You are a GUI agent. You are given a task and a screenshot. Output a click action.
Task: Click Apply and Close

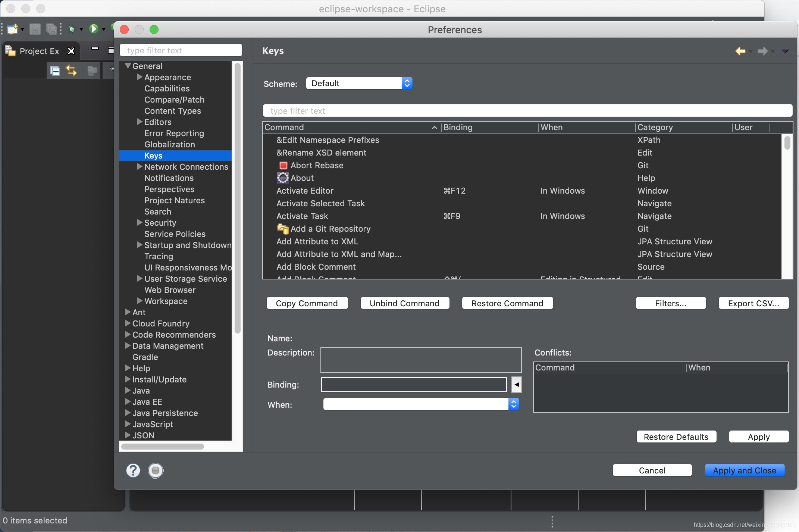click(x=745, y=470)
